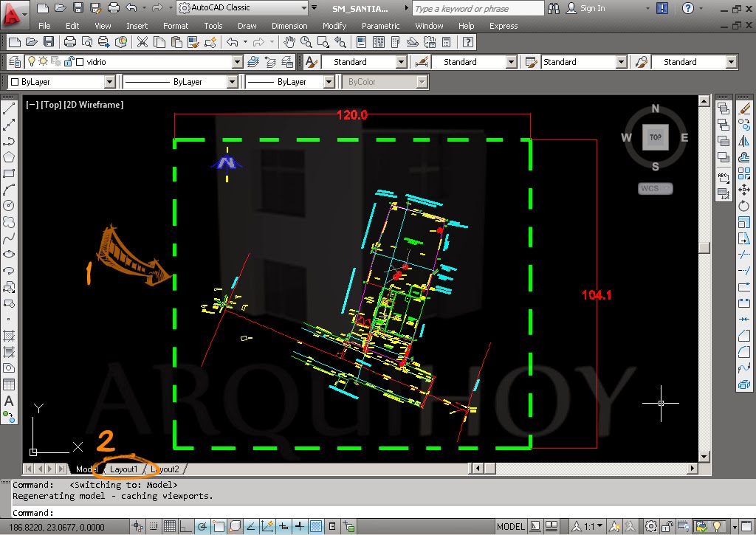Toggle the Grid display in the status bar
The height and width of the screenshot is (535, 756).
click(169, 525)
